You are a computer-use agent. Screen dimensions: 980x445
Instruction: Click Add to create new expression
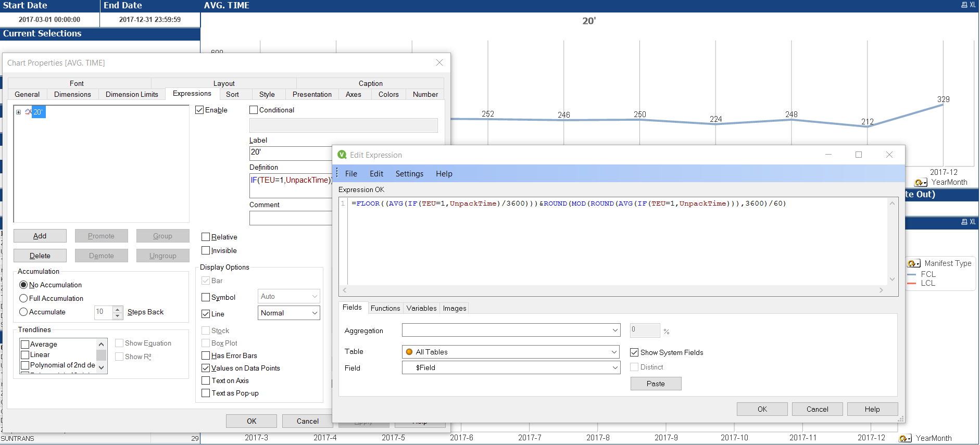tap(40, 236)
